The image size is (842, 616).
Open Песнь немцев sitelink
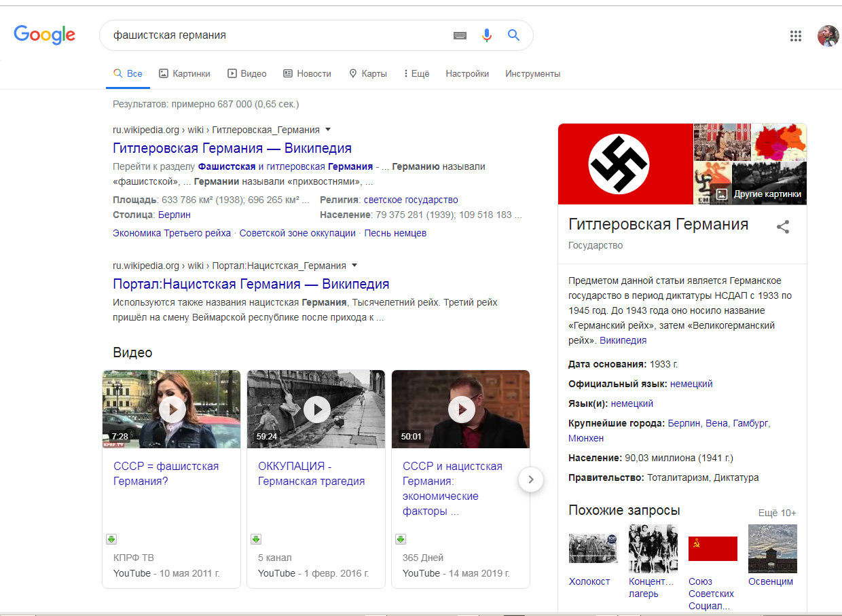395,233
